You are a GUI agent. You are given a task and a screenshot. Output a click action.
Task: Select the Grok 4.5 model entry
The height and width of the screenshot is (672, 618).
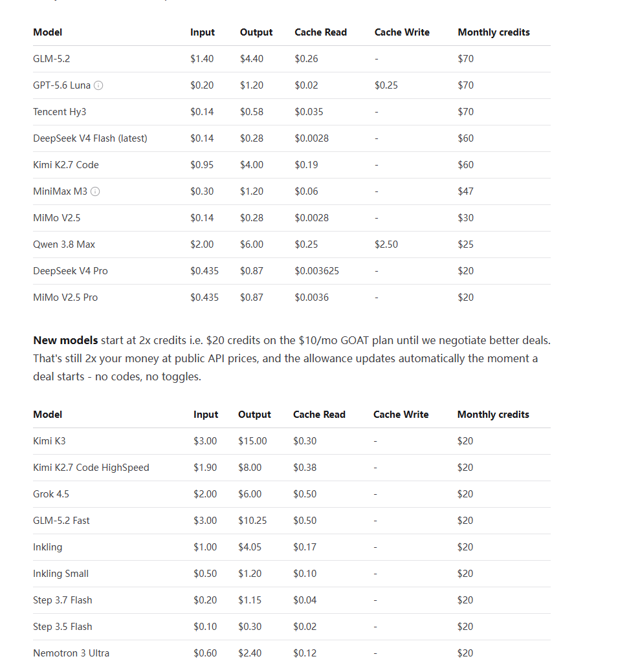[x=51, y=494]
